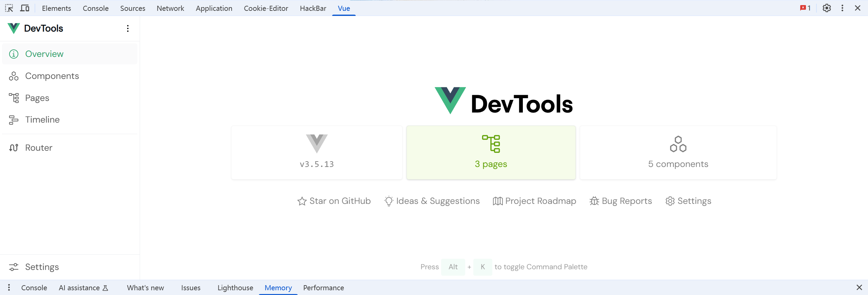Toggle the device toolbar icon

pos(25,8)
